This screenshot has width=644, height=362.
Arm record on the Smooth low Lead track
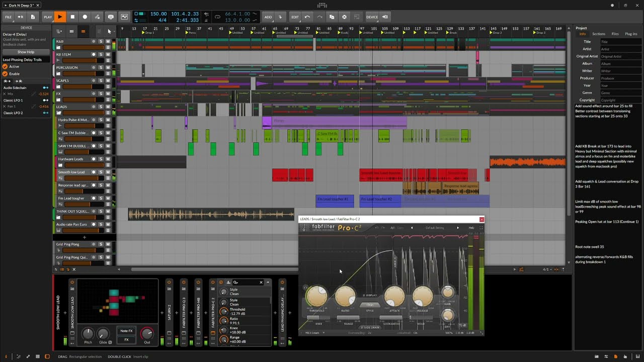pos(94,172)
